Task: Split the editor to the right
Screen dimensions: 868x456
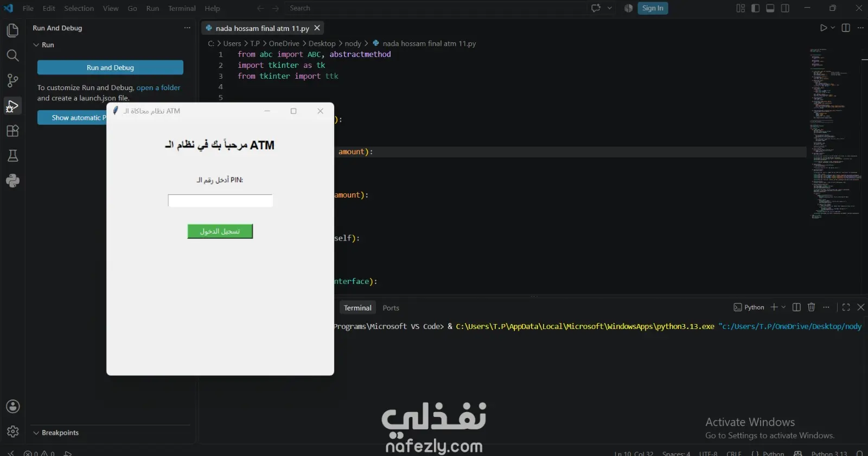Action: tap(846, 28)
